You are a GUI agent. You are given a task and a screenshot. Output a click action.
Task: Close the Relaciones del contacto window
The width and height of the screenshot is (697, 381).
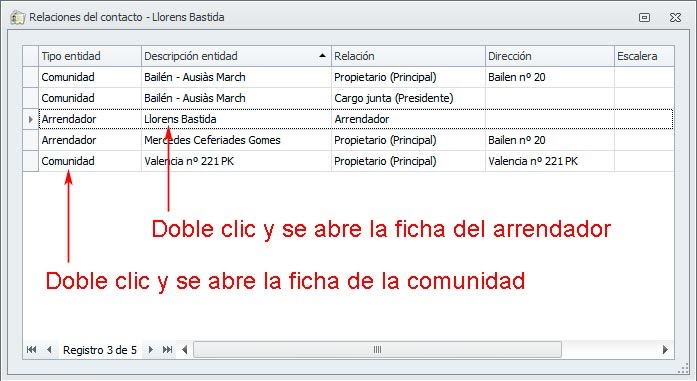pos(675,18)
